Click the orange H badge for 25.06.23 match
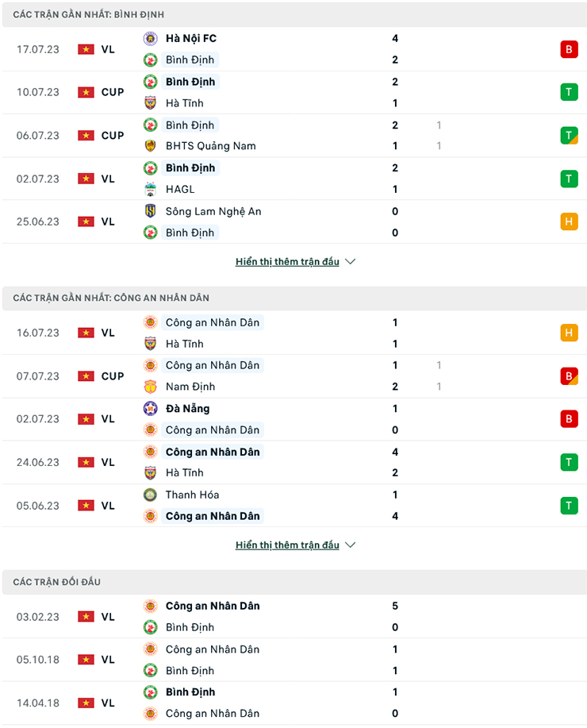Viewport: 587px width, 728px height. click(569, 221)
